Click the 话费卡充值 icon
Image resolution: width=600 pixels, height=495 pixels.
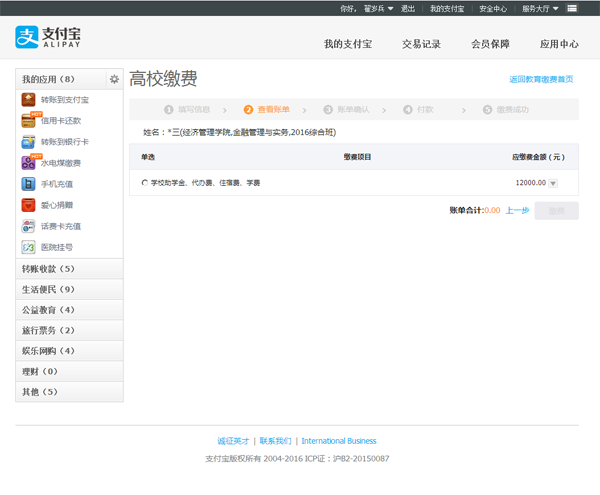[28, 226]
